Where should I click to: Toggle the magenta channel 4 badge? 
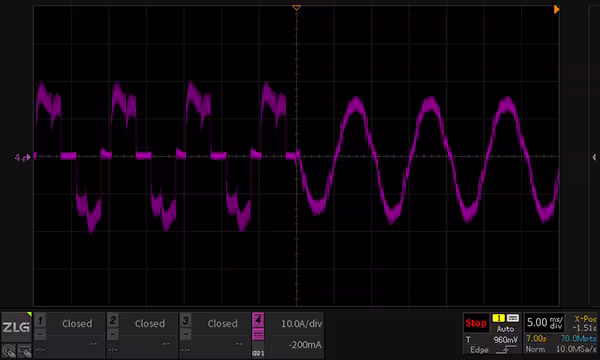point(258,320)
